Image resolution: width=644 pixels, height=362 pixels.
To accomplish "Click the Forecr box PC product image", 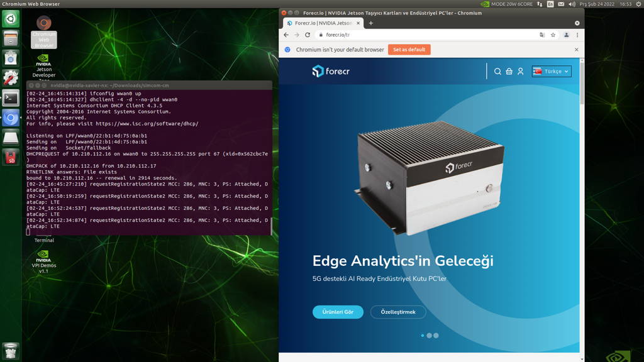I will [x=429, y=178].
